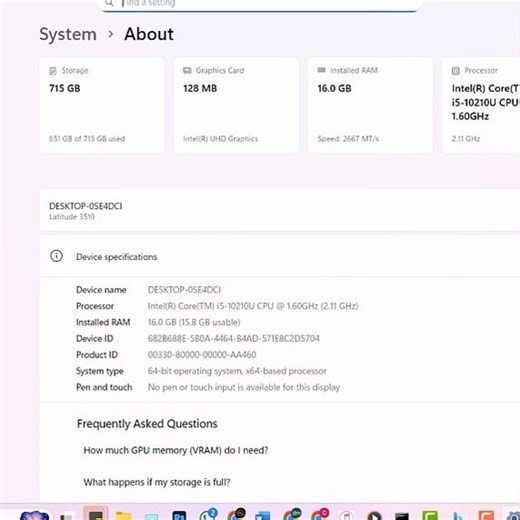Click the Storage card icon
This screenshot has width=520, height=520.
(53, 71)
